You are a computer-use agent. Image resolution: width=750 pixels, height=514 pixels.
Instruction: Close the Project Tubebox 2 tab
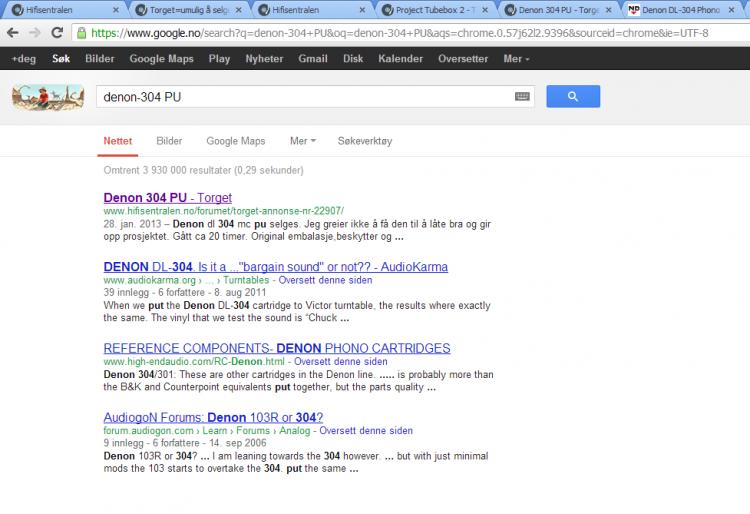click(485, 10)
